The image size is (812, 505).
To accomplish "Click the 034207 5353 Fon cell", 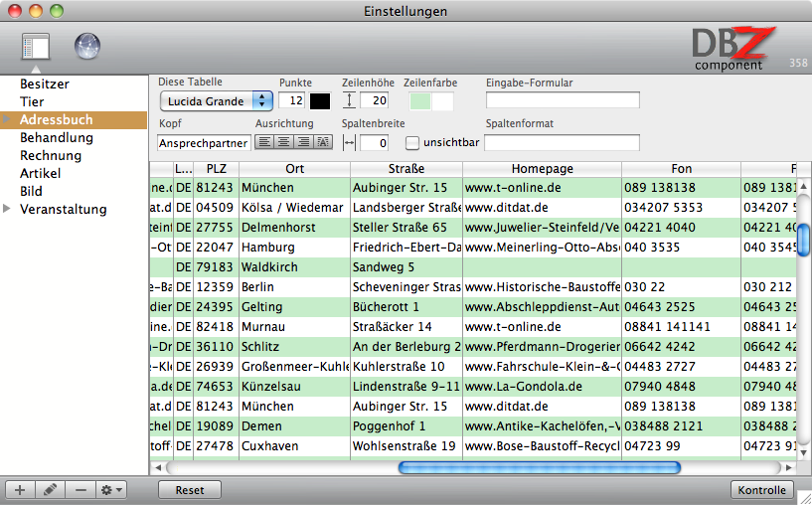I will pos(682,208).
